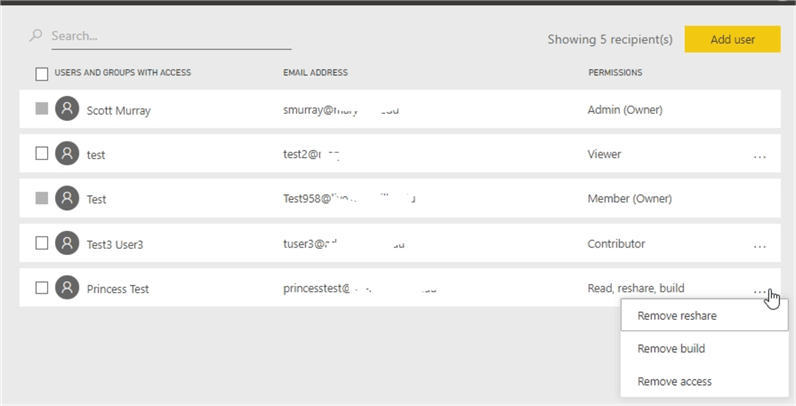Check the box for Viewer test user
Image resolution: width=796 pixels, height=406 pixels.
click(x=42, y=154)
